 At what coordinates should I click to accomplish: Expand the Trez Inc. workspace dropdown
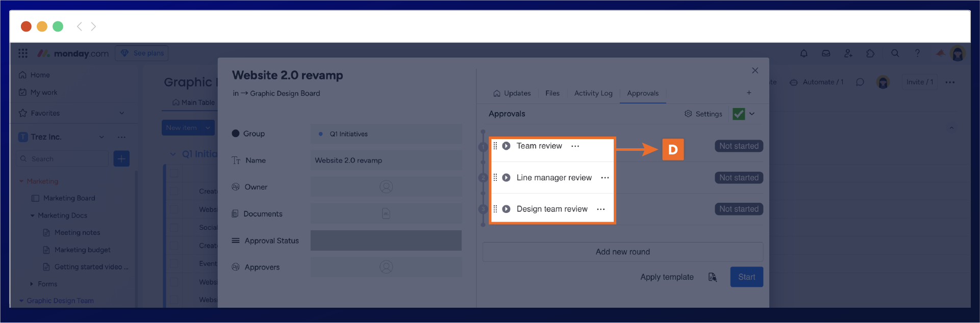[x=102, y=137]
